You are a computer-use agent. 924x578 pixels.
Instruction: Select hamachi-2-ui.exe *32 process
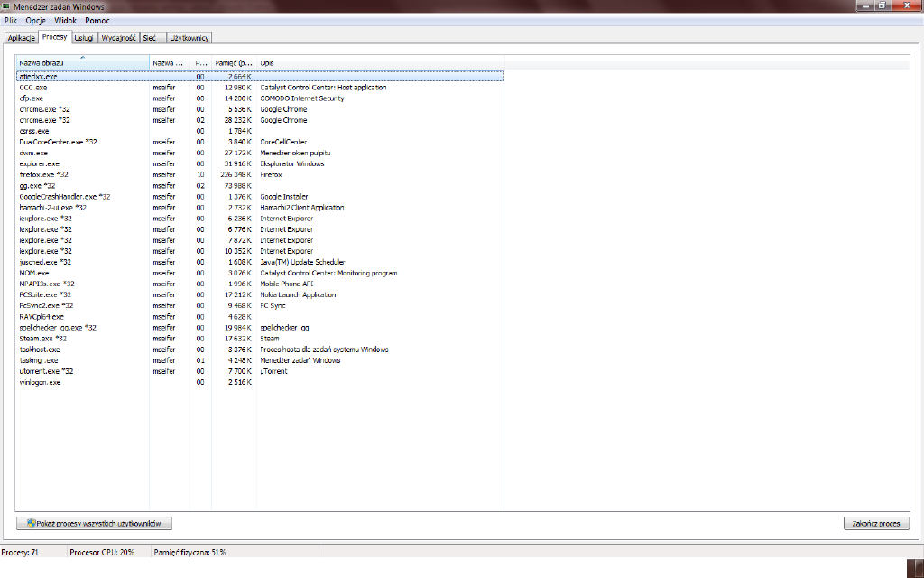tap(260, 208)
